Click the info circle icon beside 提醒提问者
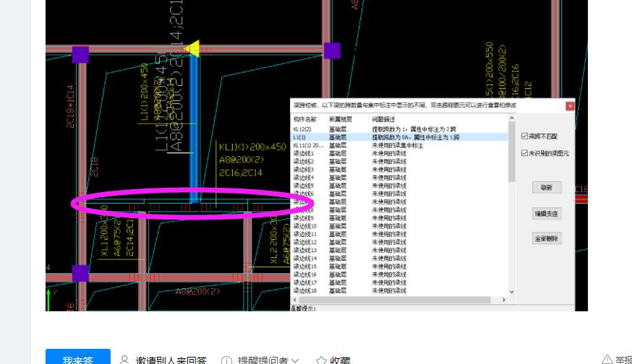This screenshot has width=632, height=364. coord(226,360)
